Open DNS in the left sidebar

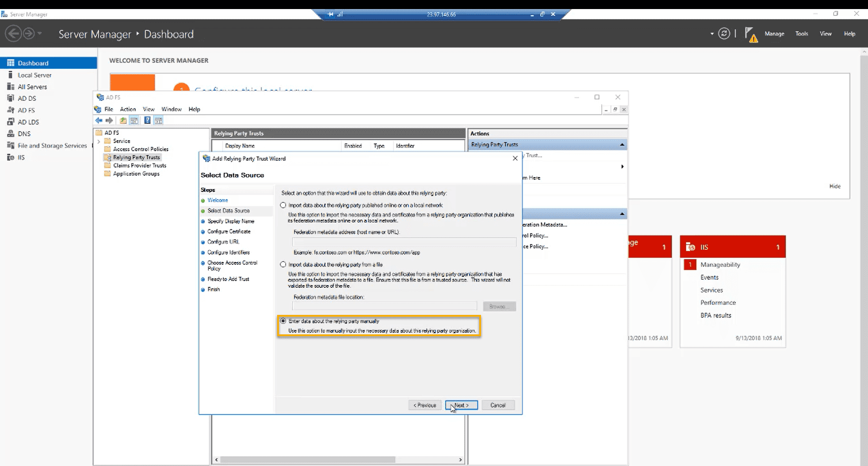pos(24,133)
